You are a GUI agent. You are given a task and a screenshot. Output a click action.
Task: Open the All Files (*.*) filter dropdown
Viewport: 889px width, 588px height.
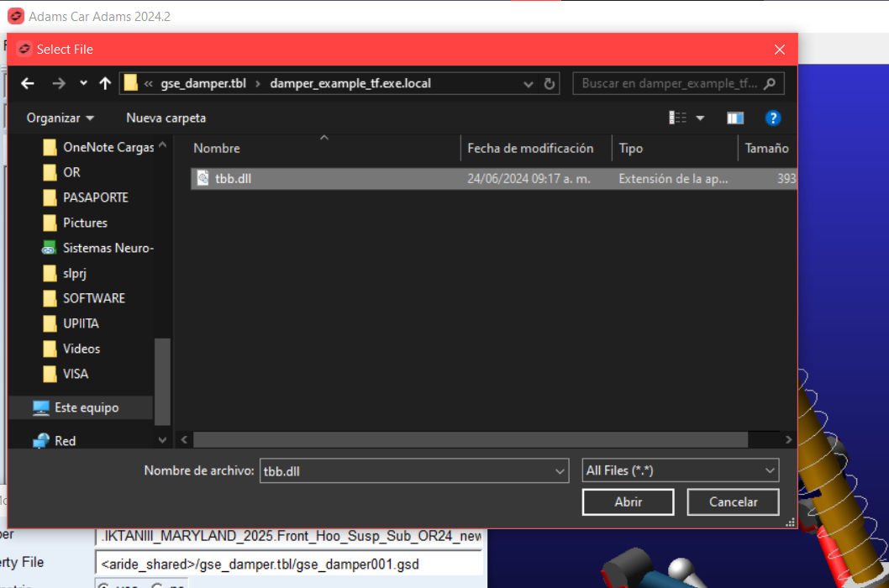(x=681, y=470)
